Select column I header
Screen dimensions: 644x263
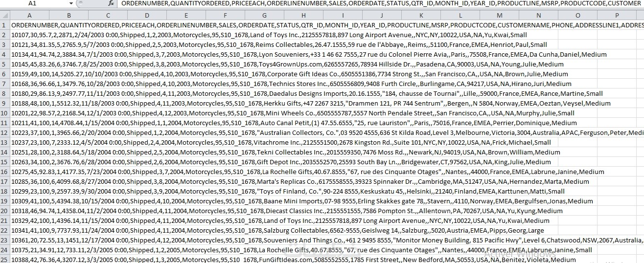342,15
